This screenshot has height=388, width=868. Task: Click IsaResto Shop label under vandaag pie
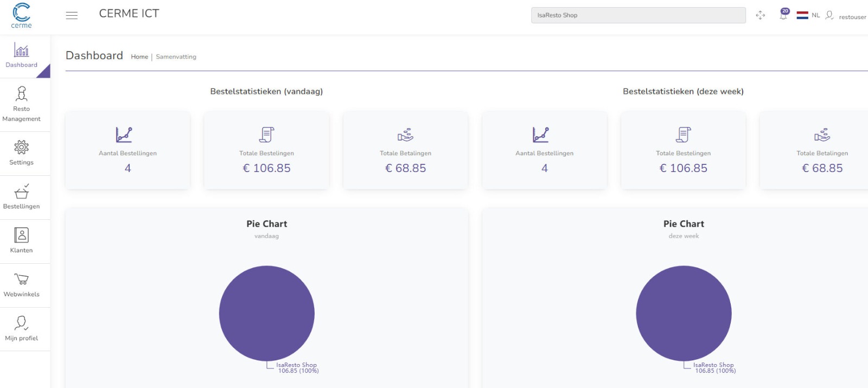296,365
